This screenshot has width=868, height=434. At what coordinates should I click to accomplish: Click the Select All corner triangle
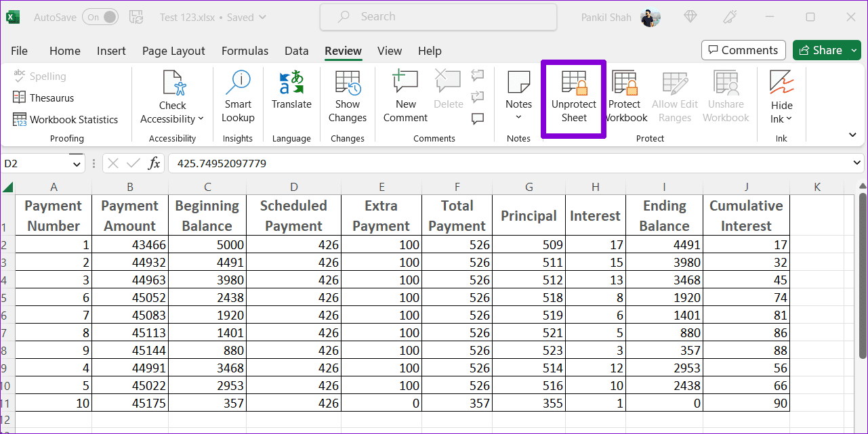tap(8, 187)
